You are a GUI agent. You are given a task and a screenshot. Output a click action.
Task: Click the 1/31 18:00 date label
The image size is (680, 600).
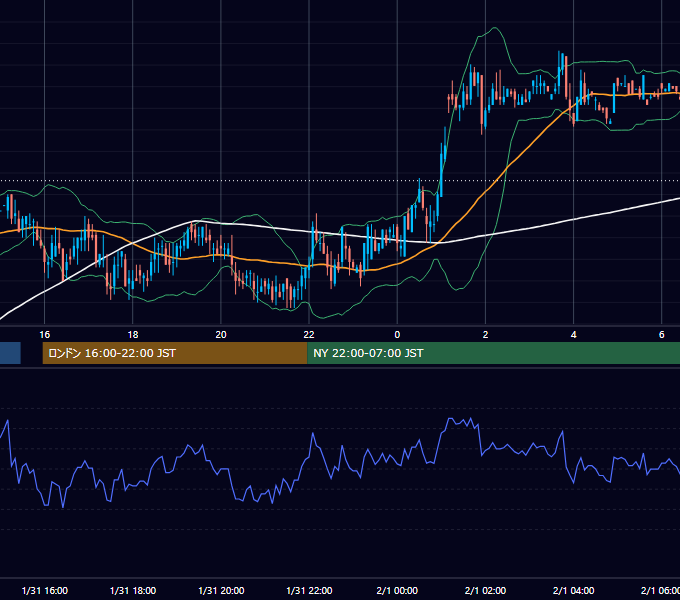pyautogui.click(x=133, y=590)
